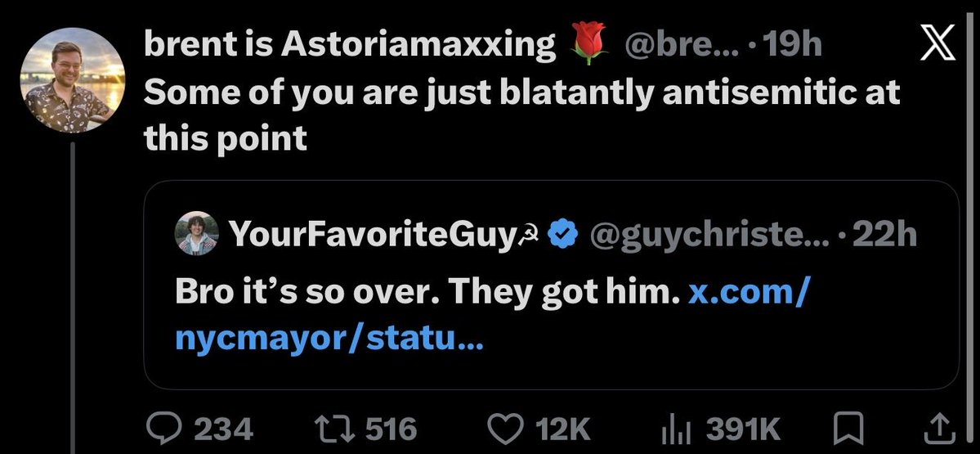Open the @guychriste... handle
Screen dimensions: 980x454
pyautogui.click(x=709, y=235)
